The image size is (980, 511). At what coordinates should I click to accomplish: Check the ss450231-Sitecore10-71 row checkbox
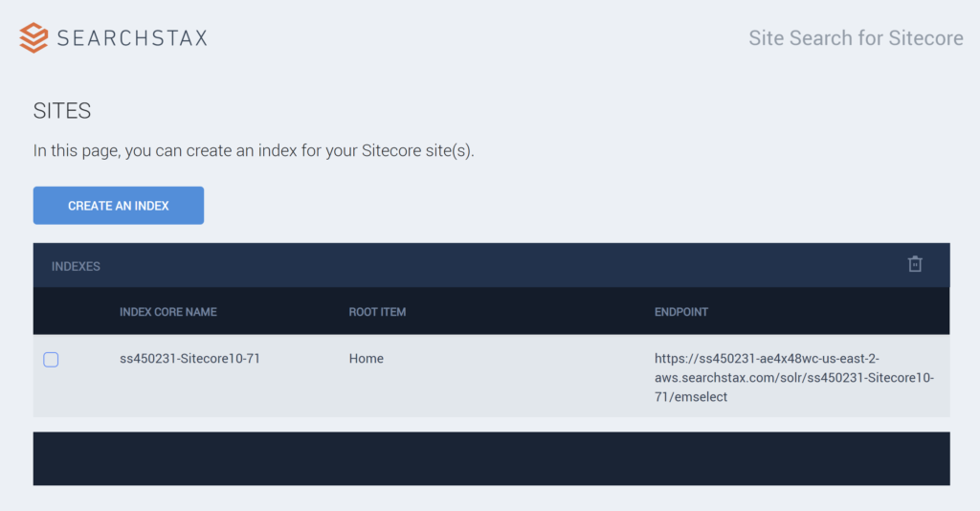coord(52,359)
